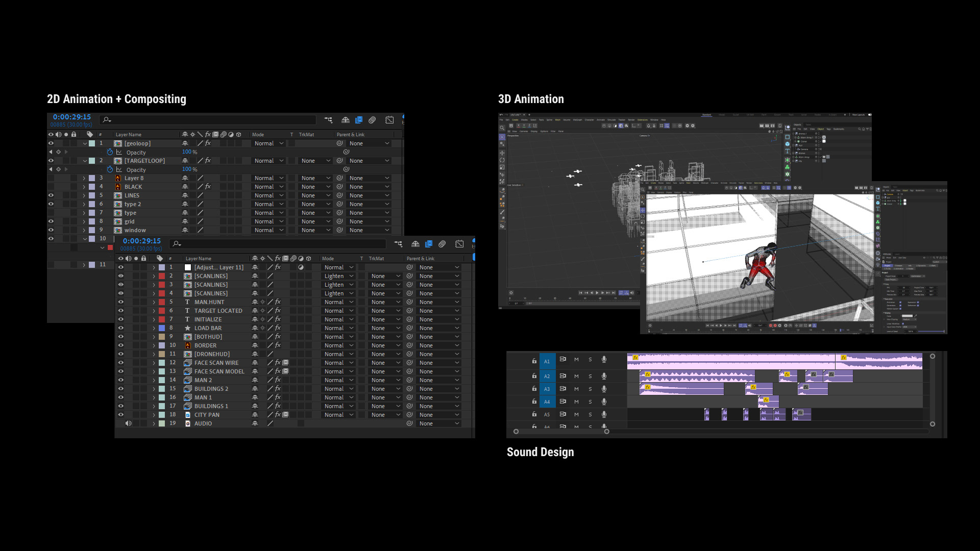This screenshot has height=551, width=980.
Task: Open Graph Editor in front timeline panel
Action: (459, 244)
